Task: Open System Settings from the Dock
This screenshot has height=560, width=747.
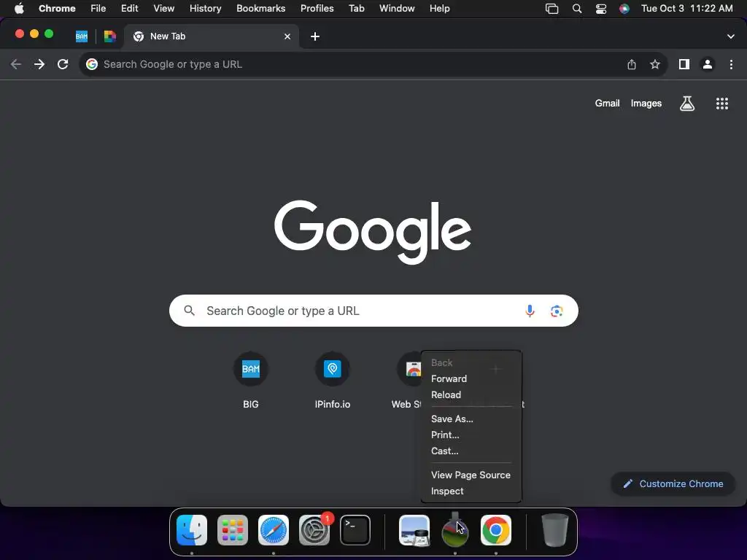Action: point(314,530)
